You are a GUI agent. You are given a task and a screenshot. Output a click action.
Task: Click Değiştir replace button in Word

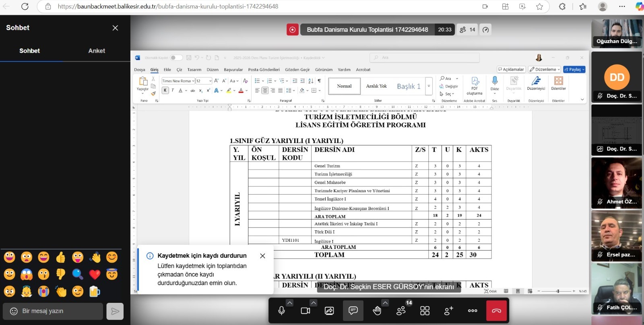pos(449,86)
